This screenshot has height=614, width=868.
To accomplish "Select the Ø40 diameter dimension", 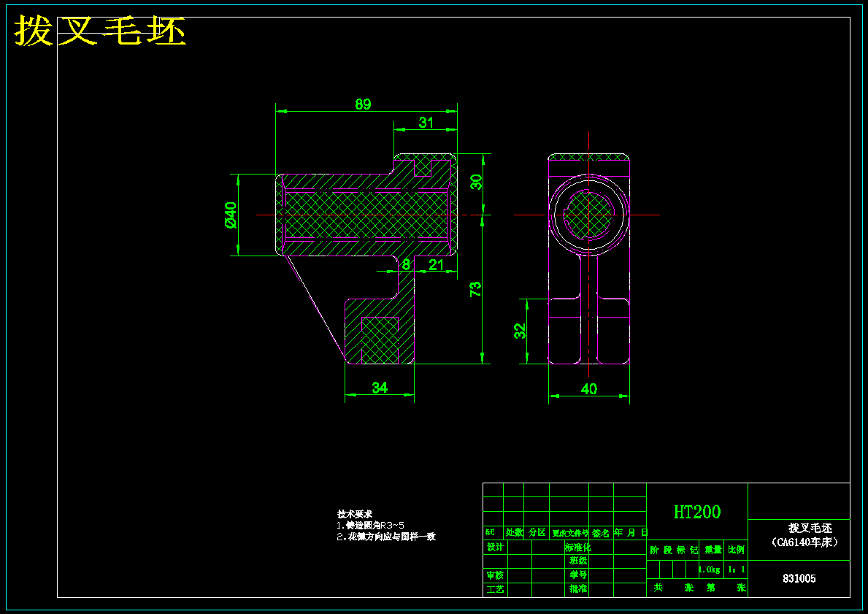I will [x=230, y=215].
